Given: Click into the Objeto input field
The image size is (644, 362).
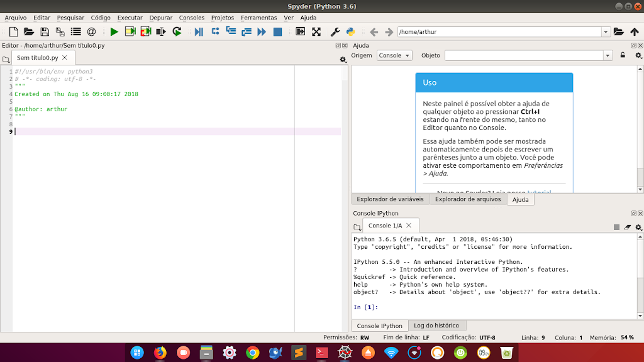Looking at the screenshot, I should (x=524, y=55).
